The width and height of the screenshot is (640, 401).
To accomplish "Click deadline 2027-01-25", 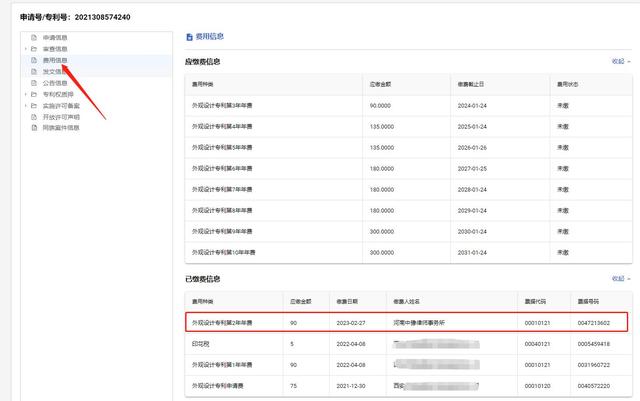I will (472, 169).
